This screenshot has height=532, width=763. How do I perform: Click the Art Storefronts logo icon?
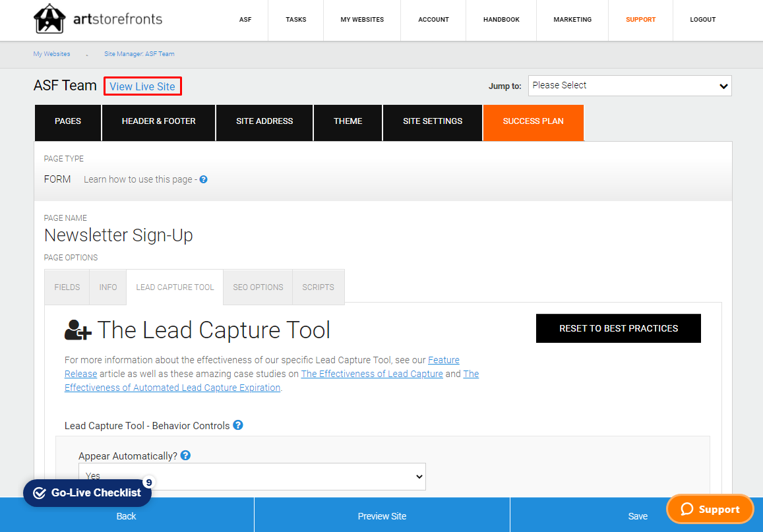(x=49, y=19)
